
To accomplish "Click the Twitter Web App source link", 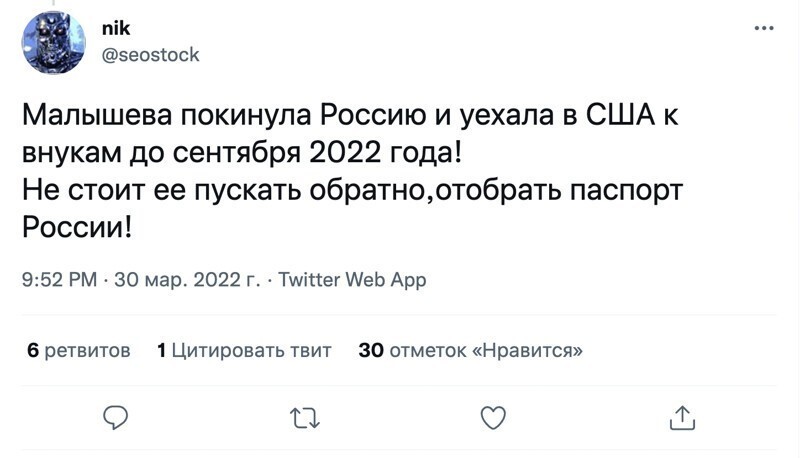I will (x=351, y=280).
